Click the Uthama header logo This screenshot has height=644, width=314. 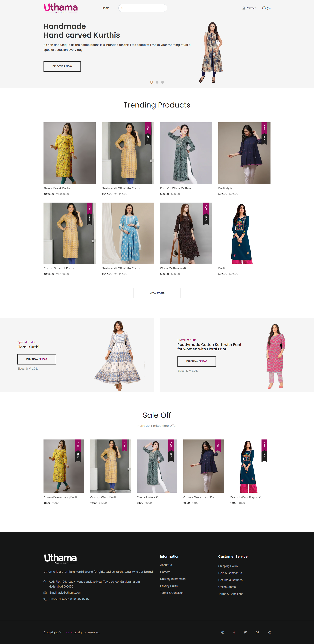tap(61, 8)
